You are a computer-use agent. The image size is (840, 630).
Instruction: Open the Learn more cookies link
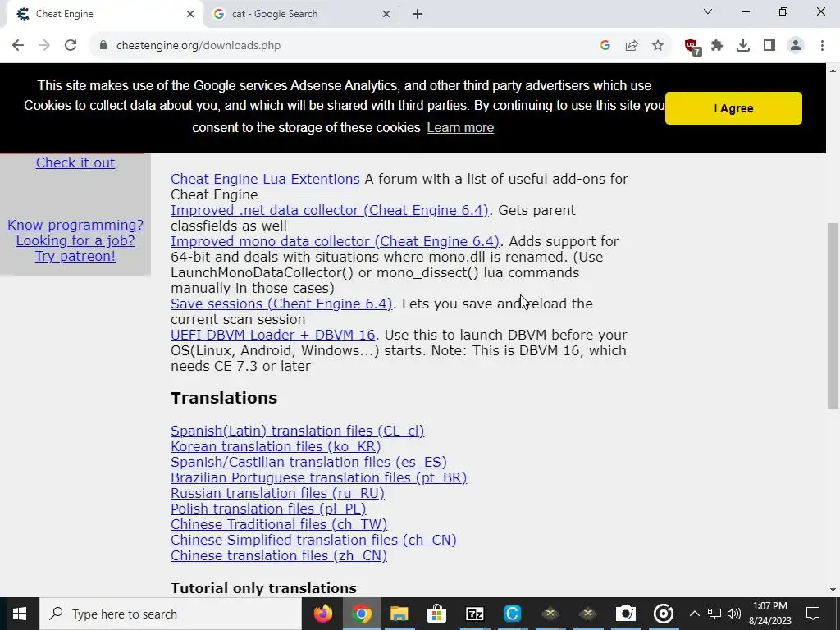(460, 127)
